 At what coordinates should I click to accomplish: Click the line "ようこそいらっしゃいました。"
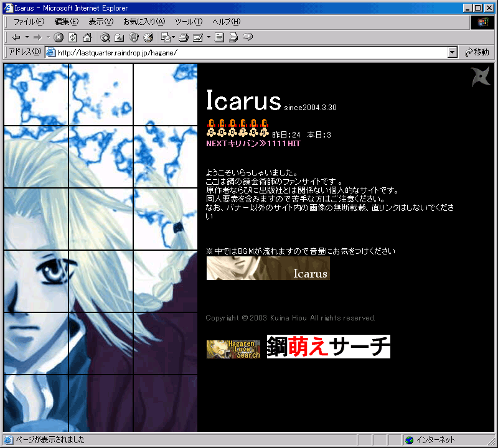coord(252,173)
